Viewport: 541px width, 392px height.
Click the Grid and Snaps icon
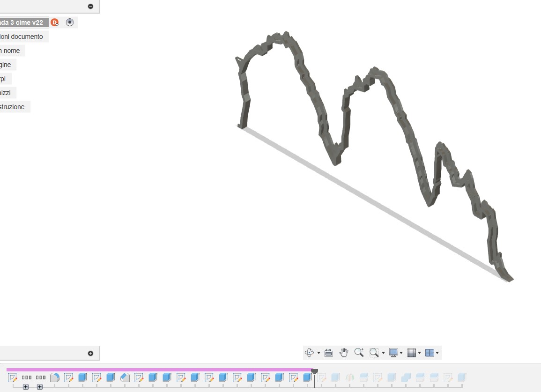point(412,353)
